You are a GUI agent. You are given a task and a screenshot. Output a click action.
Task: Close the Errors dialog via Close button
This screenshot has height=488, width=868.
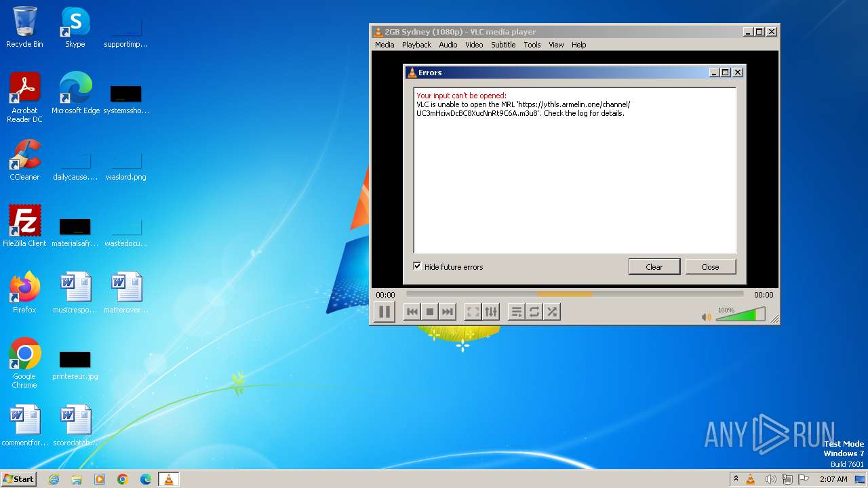click(x=710, y=266)
